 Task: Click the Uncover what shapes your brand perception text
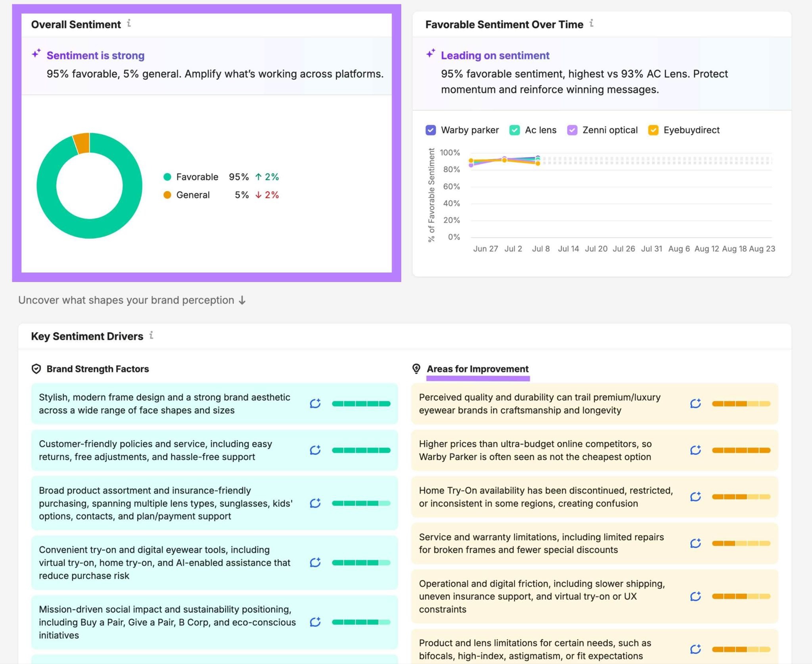pos(126,300)
